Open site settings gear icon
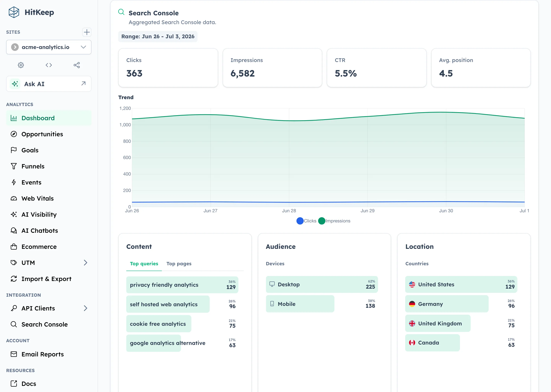Viewport: 551px width, 392px height. (x=21, y=65)
